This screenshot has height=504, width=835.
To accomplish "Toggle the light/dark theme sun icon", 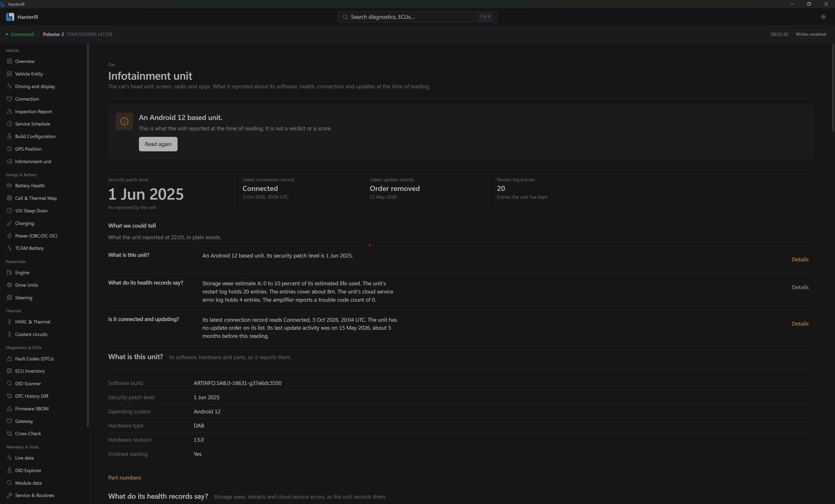I will pyautogui.click(x=823, y=17).
